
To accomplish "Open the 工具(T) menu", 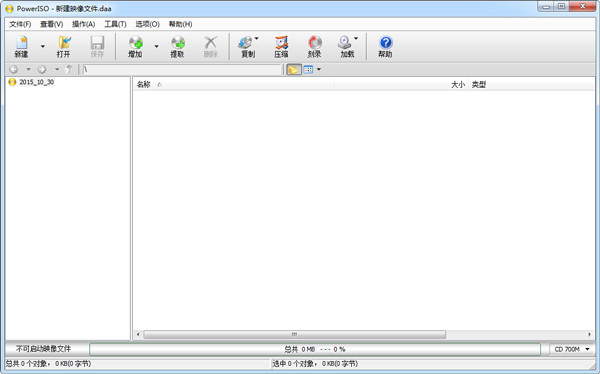I will (116, 24).
